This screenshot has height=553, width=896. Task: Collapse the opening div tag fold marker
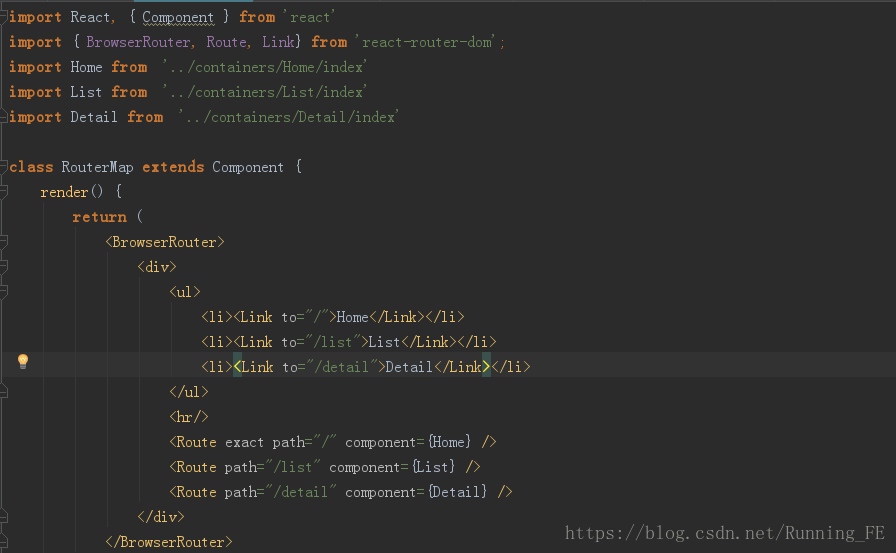click(x=3, y=267)
